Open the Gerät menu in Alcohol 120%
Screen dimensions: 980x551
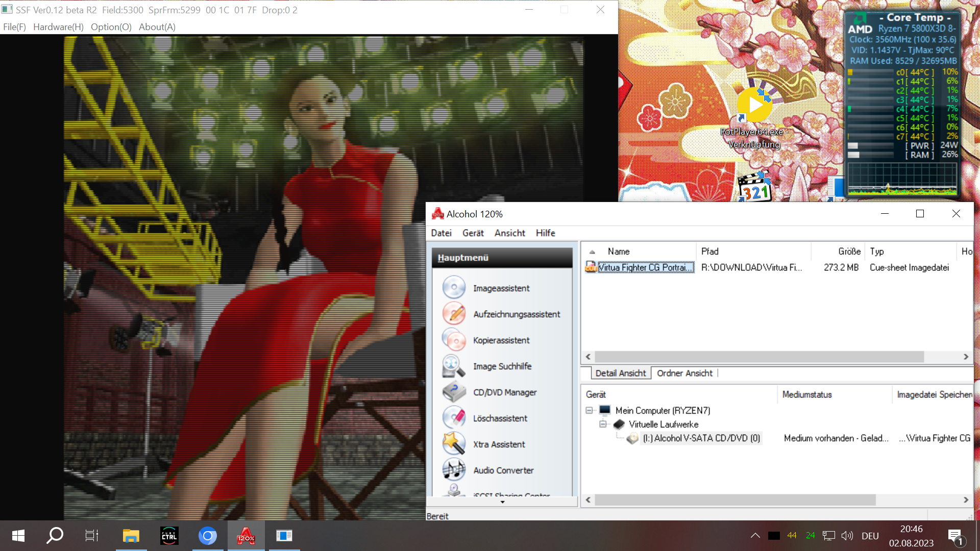[473, 233]
